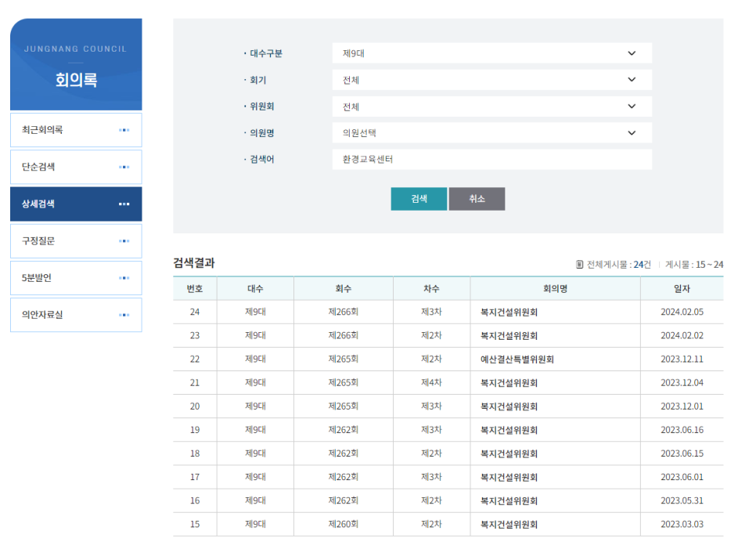Click date 2024.02.02 in the table
Screen dimensions: 756x549
pos(682,336)
